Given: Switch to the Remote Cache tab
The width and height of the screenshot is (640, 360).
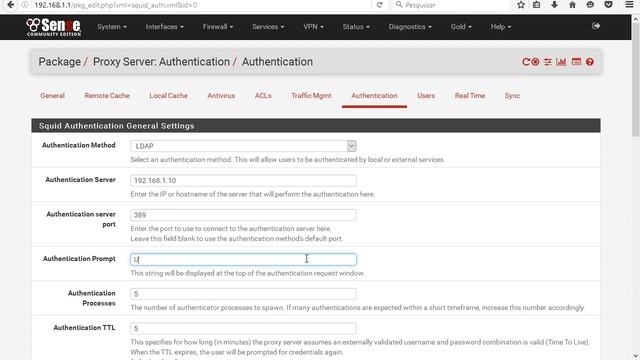Looking at the screenshot, I should point(107,96).
